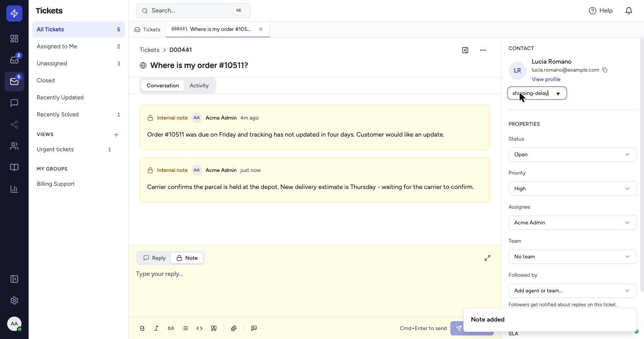
Task: Open Lucia Romano's View profile link
Action: pyautogui.click(x=546, y=79)
